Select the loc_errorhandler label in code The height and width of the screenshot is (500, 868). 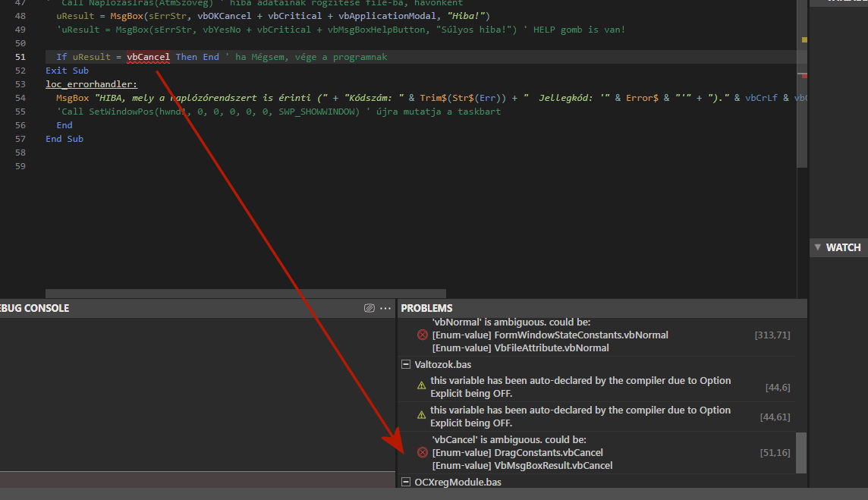pos(90,83)
